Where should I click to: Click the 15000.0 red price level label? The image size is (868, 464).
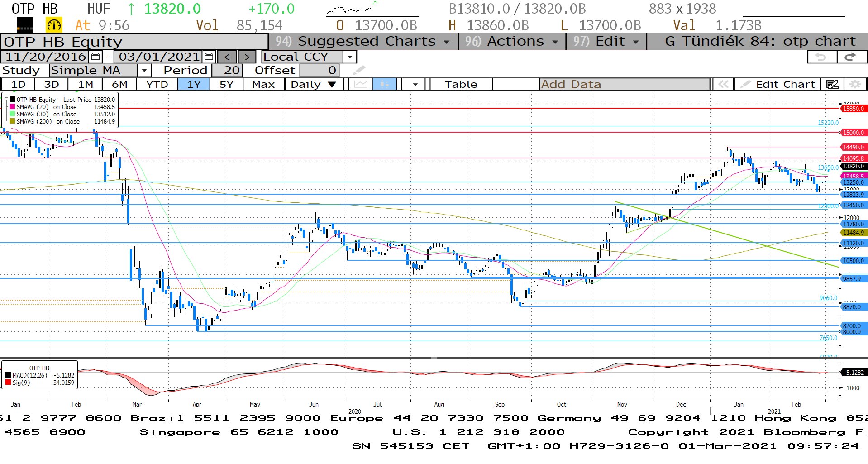coord(853,133)
